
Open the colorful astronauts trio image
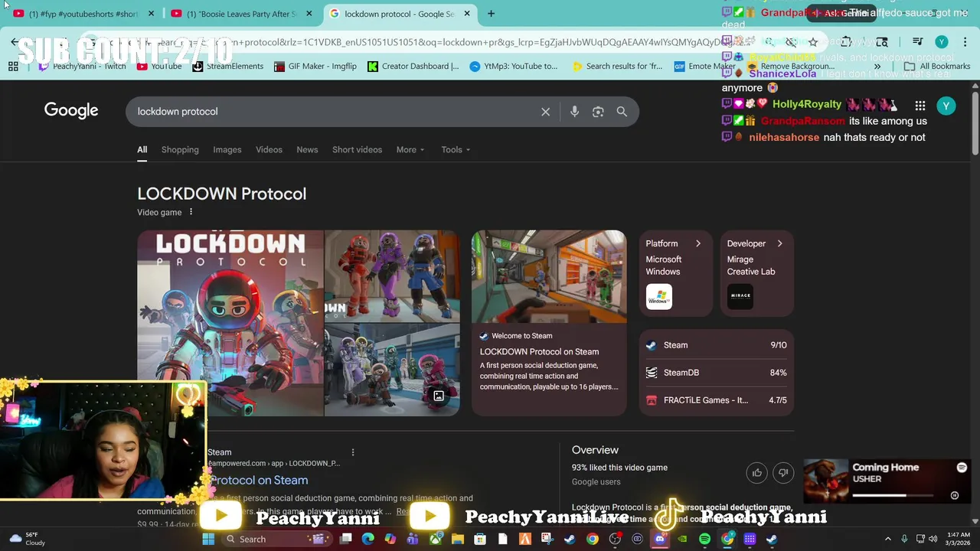pos(392,275)
